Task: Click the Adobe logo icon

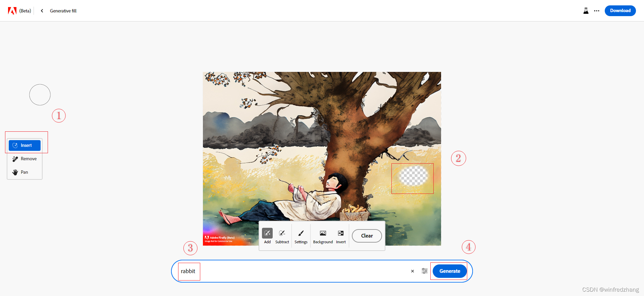Action: pos(12,11)
